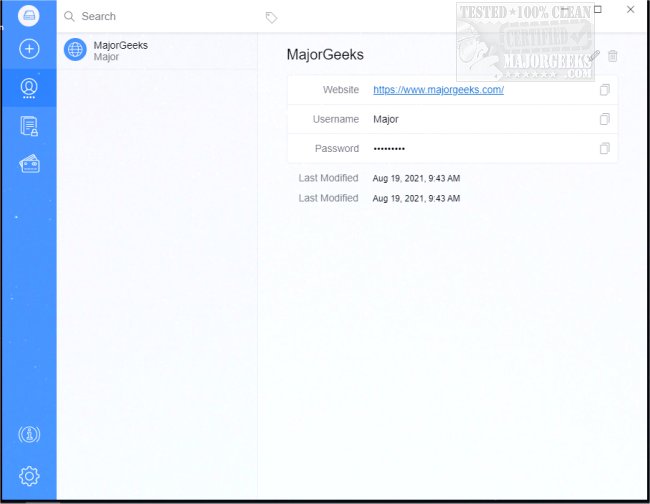The height and width of the screenshot is (504, 650).
Task: Close the application window
Action: coord(630,9)
